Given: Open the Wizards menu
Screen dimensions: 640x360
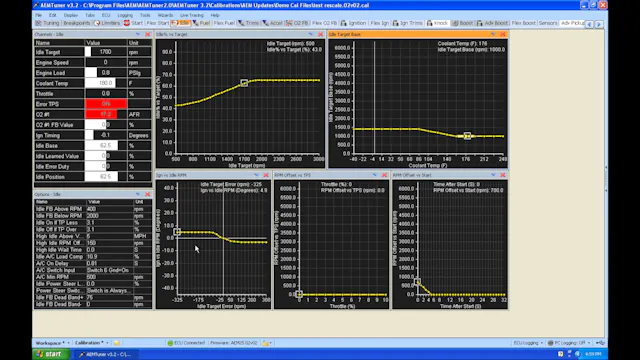Looking at the screenshot, I should coord(165,15).
